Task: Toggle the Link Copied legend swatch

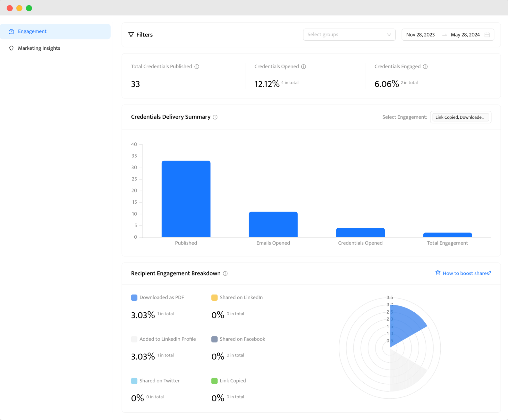Action: 214,381
